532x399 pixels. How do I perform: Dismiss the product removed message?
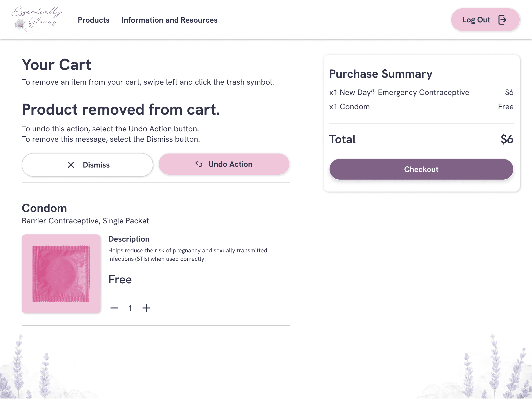tap(87, 165)
